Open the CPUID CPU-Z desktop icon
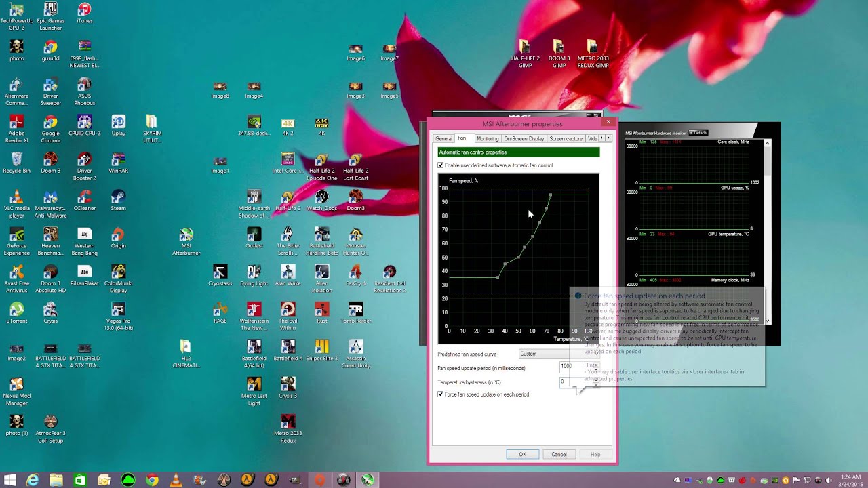868x488 pixels. pos(84,125)
